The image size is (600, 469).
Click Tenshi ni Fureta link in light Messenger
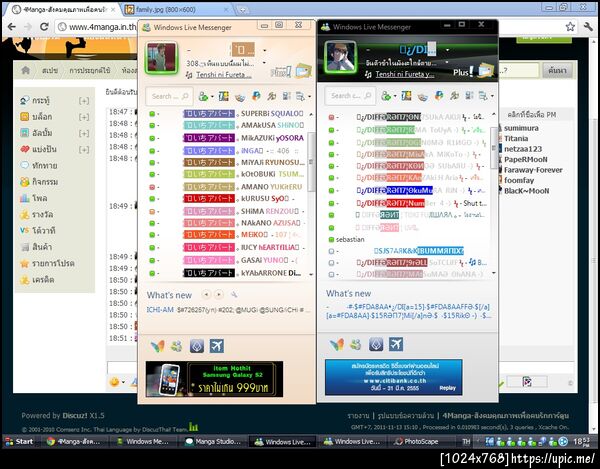point(224,75)
